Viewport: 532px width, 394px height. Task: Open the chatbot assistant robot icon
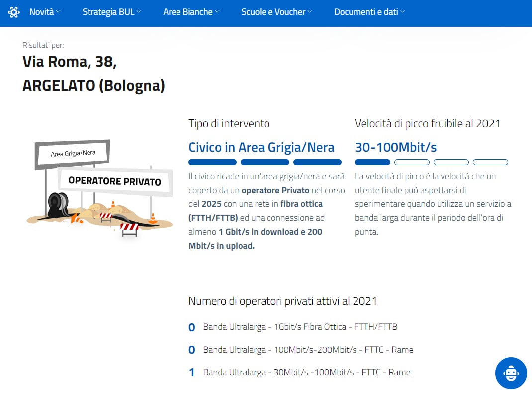(x=511, y=373)
